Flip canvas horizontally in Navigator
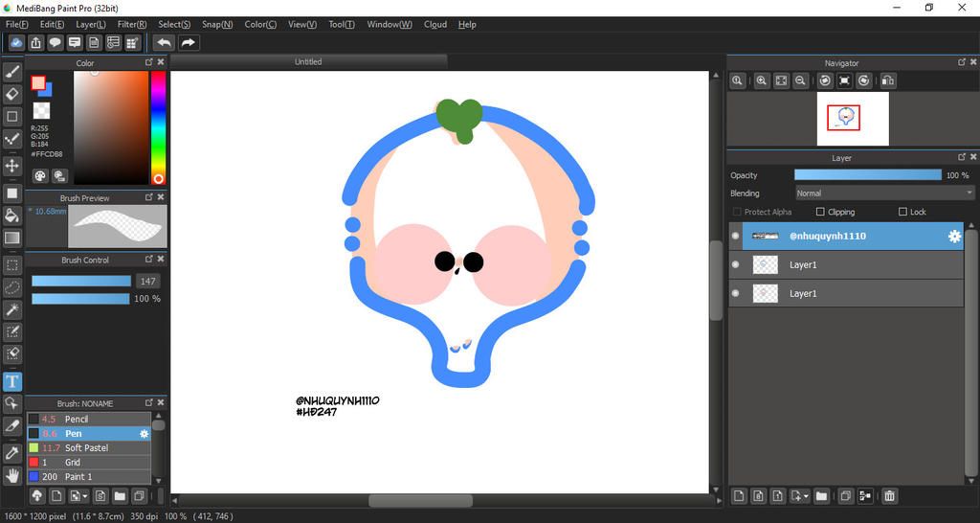Screen dimensions: 980x523 [x=888, y=80]
